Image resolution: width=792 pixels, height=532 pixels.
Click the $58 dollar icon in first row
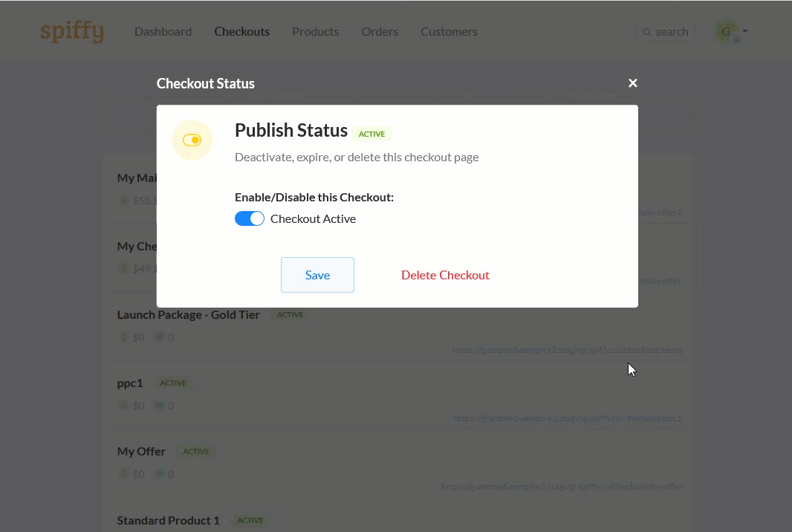pos(124,201)
